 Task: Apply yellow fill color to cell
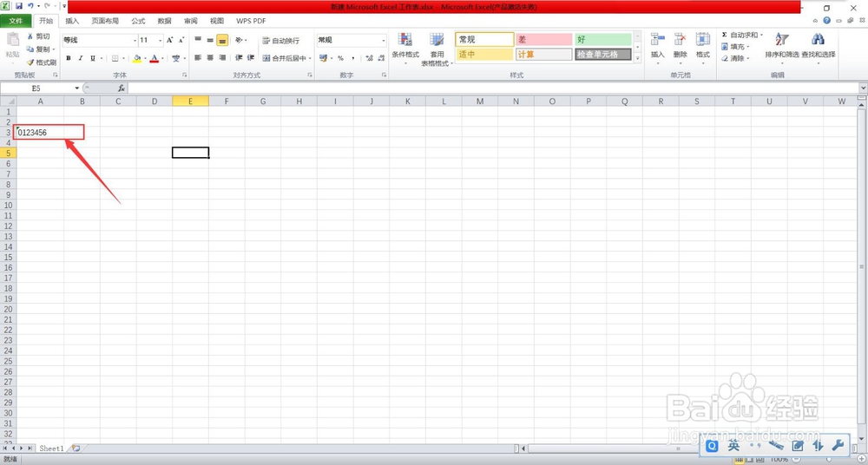pos(137,58)
